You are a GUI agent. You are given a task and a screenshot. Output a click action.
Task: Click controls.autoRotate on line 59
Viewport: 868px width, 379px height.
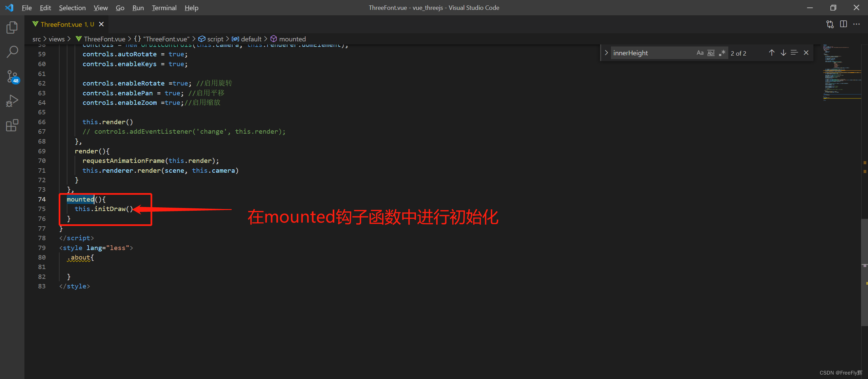click(x=119, y=54)
